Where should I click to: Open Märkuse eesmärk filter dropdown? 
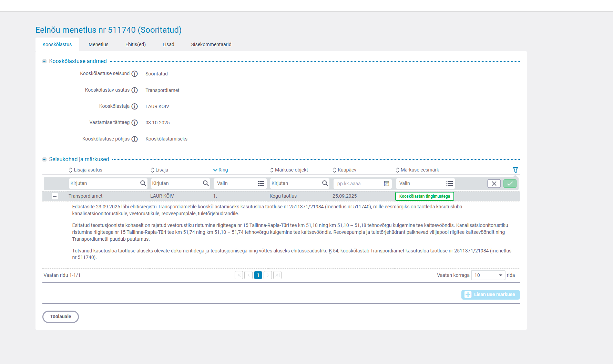[425, 184]
